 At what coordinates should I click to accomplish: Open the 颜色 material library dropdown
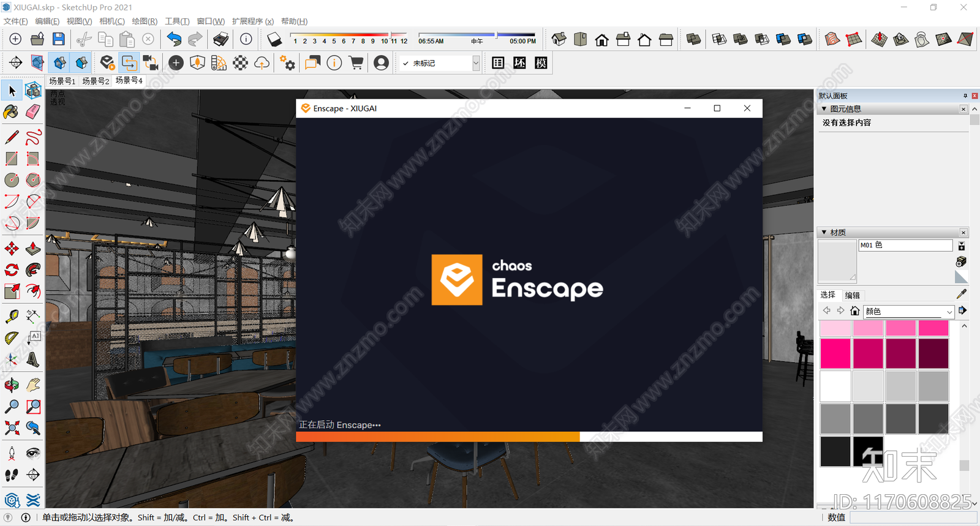pos(909,311)
